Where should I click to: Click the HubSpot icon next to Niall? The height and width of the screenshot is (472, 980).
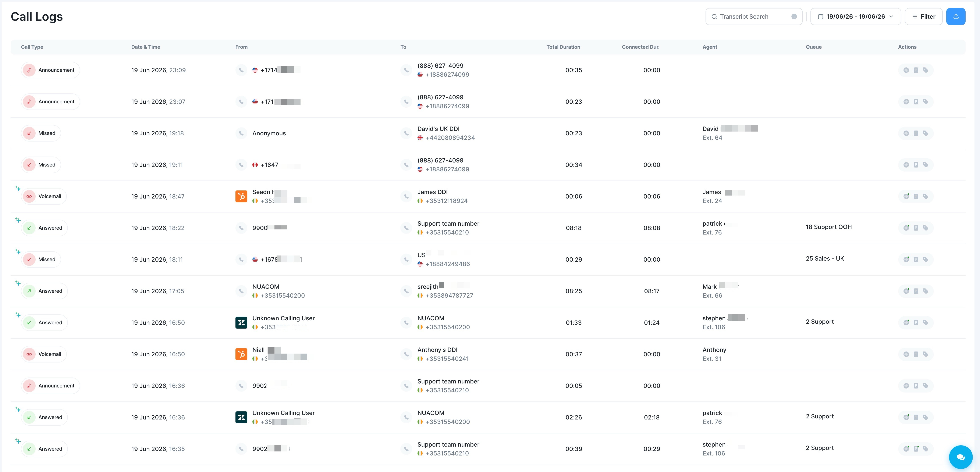[x=241, y=354]
